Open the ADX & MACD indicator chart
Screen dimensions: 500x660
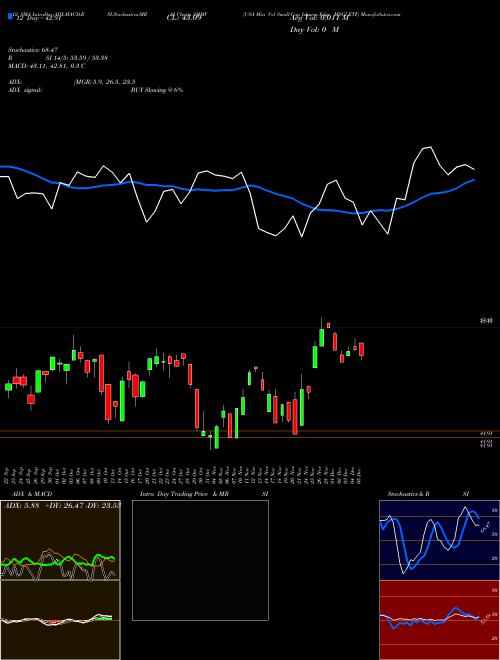coord(60,580)
